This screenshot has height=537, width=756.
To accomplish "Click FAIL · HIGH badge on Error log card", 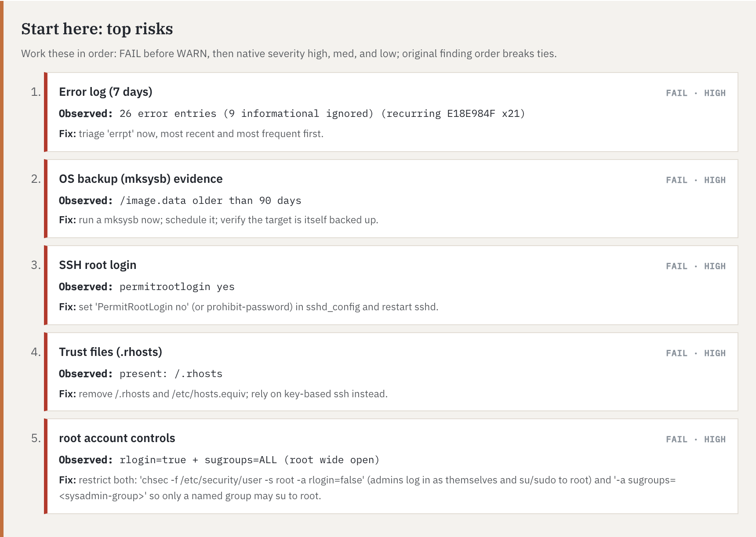I will point(695,93).
